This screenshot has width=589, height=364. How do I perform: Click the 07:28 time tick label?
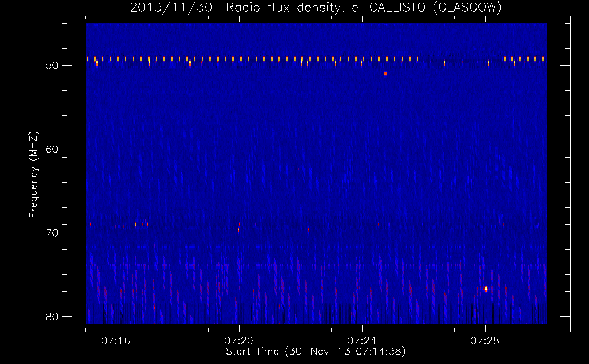click(x=485, y=341)
